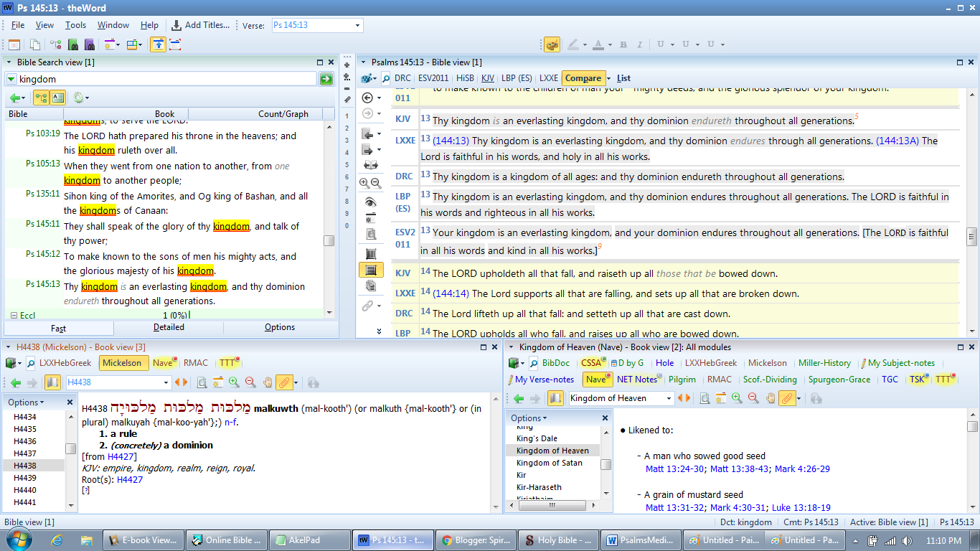The width and height of the screenshot is (980, 551).
Task: Toggle the eye visibility icon in Bible sidebar
Action: pyautogui.click(x=370, y=202)
